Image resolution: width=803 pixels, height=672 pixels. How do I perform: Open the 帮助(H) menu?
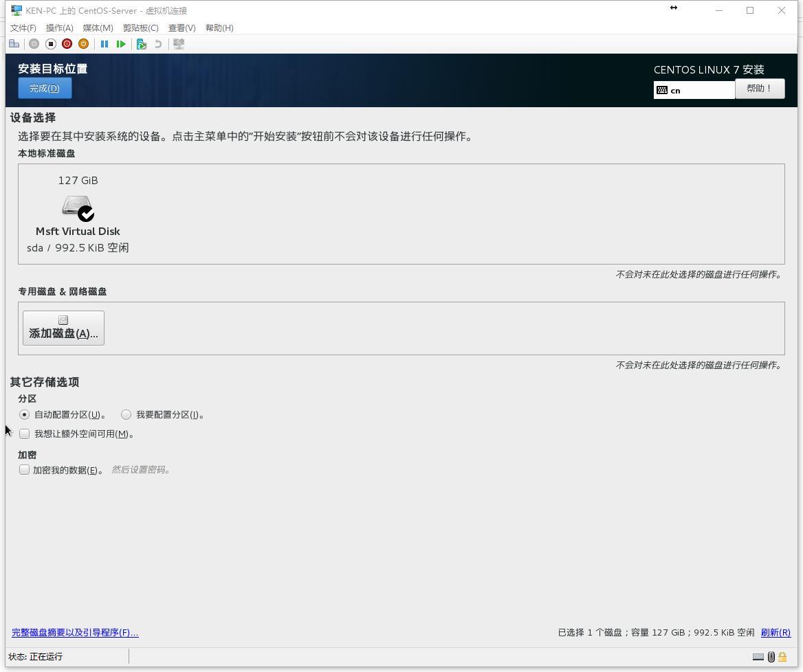coord(219,27)
